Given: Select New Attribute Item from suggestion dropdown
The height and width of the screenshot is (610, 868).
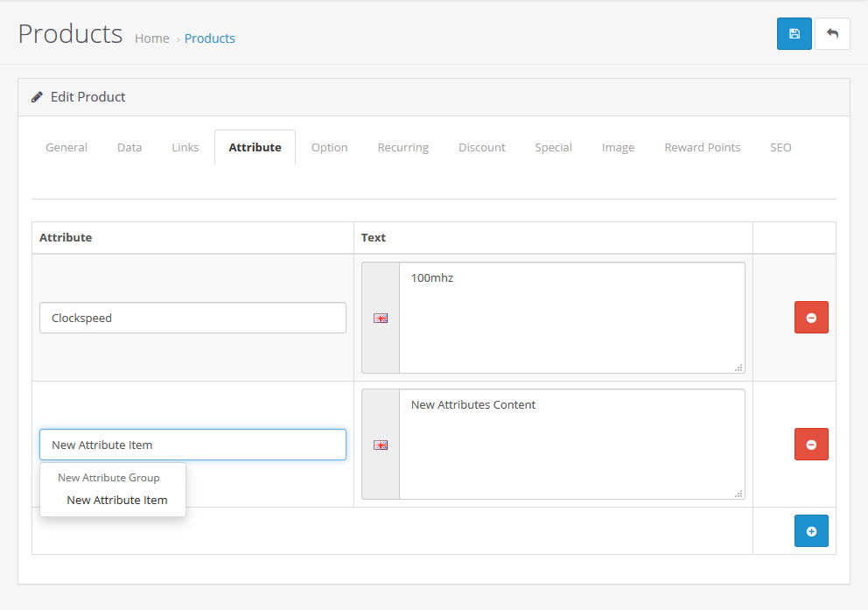Looking at the screenshot, I should pyautogui.click(x=117, y=500).
